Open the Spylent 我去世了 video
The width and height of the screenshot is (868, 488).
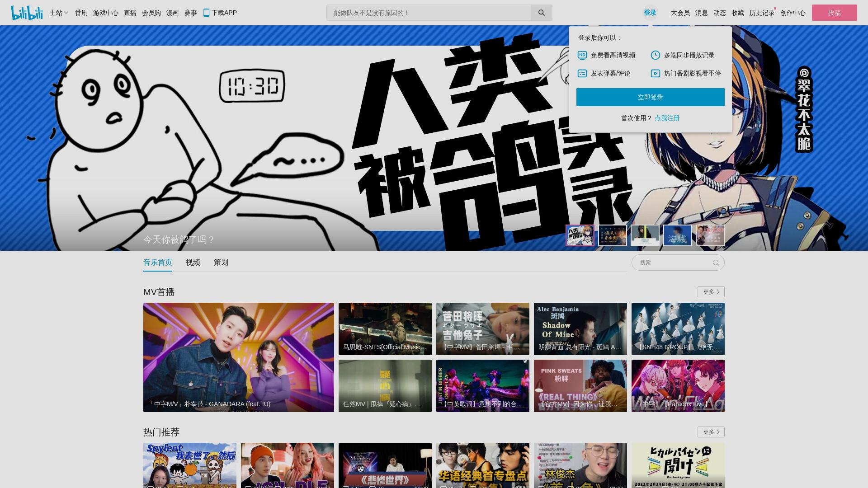pyautogui.click(x=190, y=465)
